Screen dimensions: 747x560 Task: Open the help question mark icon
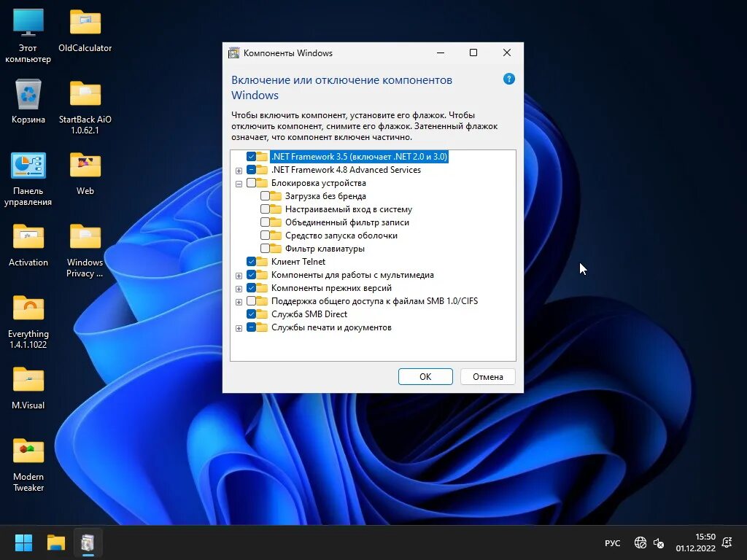point(508,79)
